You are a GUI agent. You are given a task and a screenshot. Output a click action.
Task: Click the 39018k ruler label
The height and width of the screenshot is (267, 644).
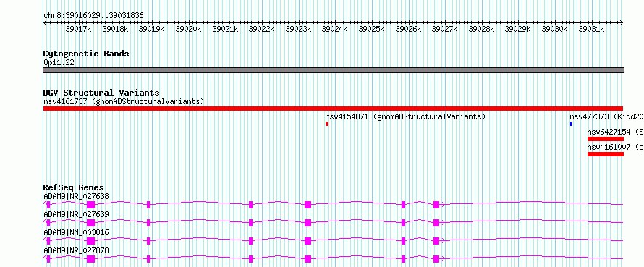115,29
